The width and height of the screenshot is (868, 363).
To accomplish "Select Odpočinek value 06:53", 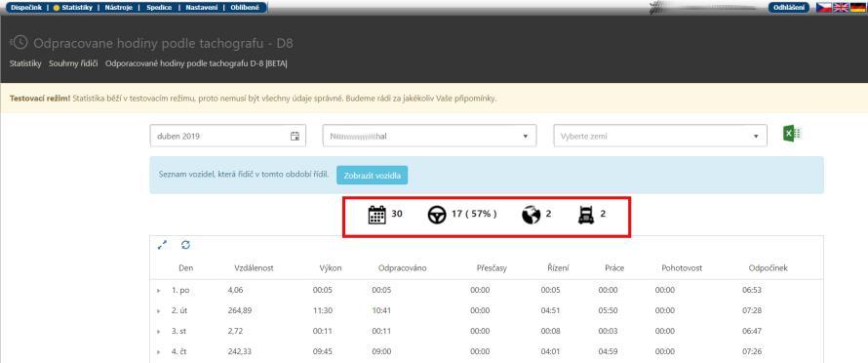I will [x=752, y=290].
